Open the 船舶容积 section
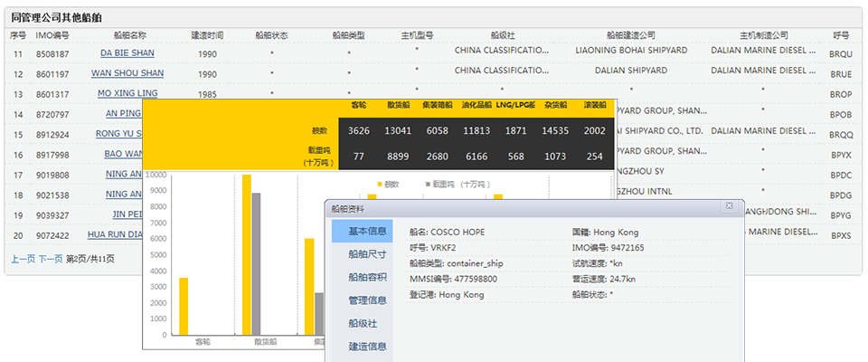Viewport: 868px width, 362px height. 367,277
